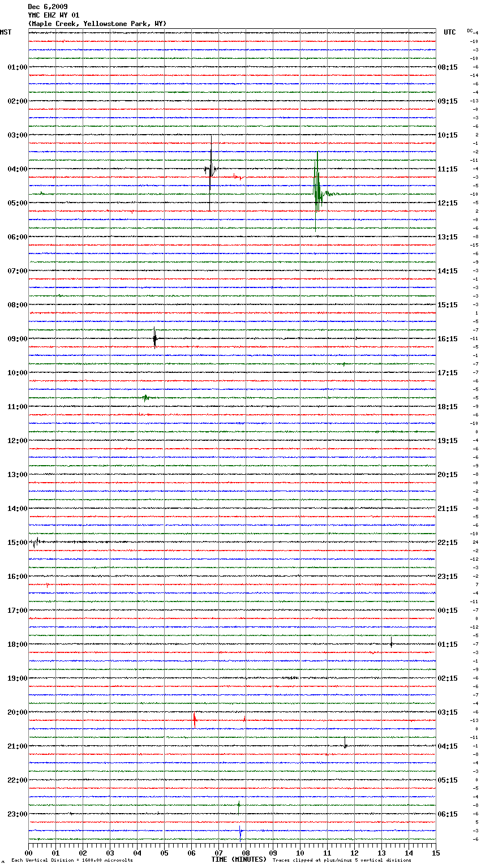The width and height of the screenshot is (481, 868).
Task: Click the '08:15' UTC time label
Action: (448, 67)
